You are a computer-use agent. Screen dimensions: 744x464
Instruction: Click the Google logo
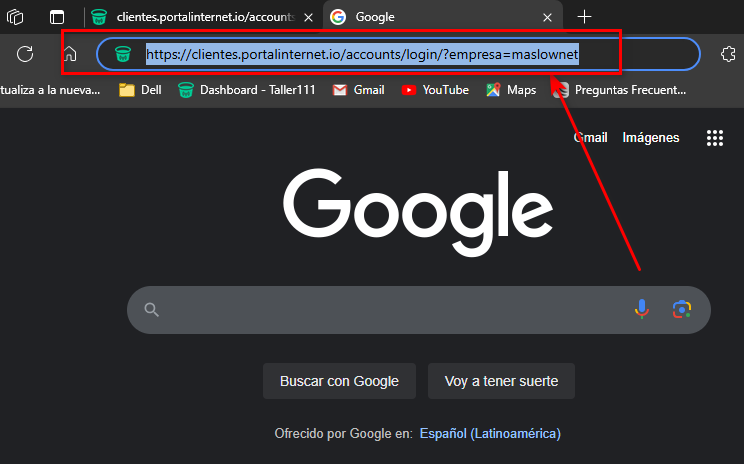coord(418,212)
